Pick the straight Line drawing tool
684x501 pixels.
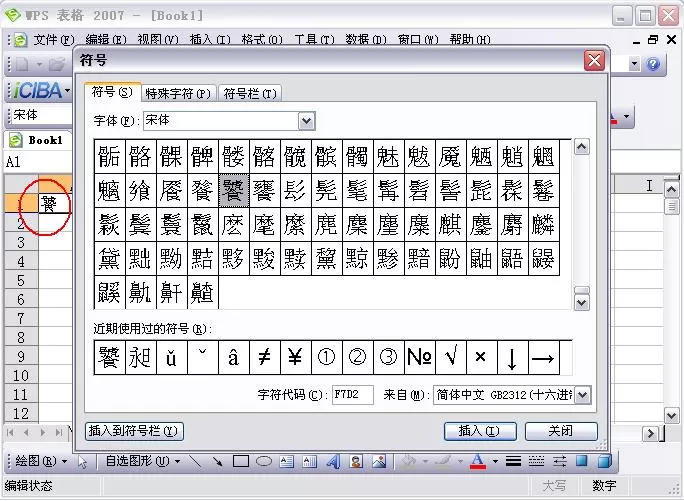(195, 461)
